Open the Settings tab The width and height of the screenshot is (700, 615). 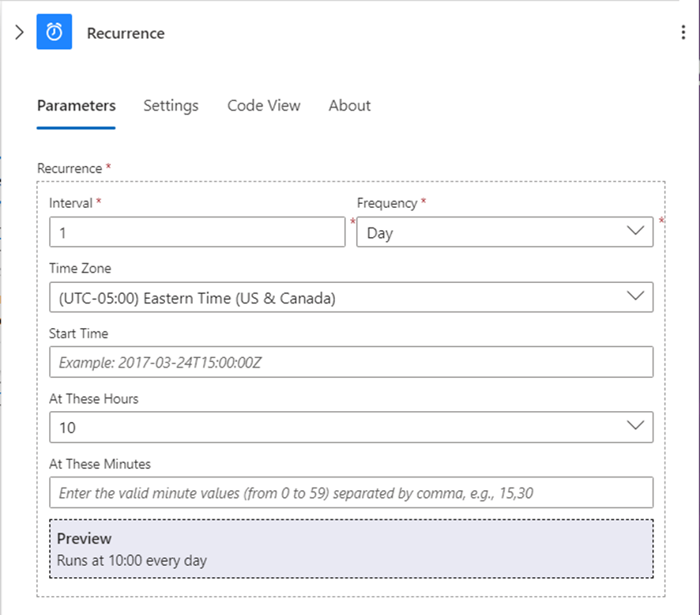(x=171, y=106)
